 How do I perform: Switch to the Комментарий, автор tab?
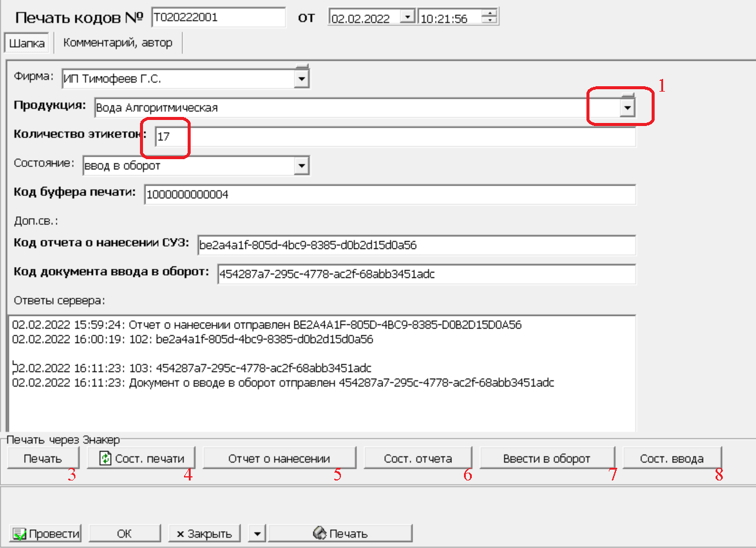coord(118,43)
